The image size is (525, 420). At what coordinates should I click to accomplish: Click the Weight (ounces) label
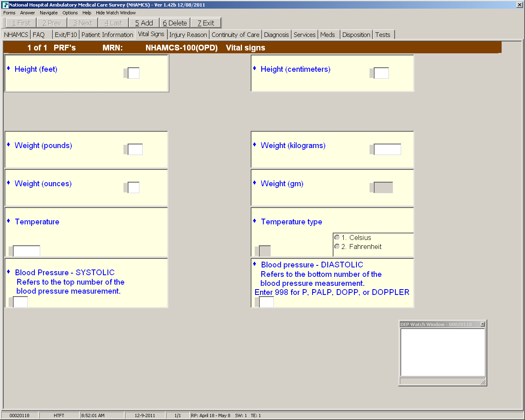(x=43, y=184)
